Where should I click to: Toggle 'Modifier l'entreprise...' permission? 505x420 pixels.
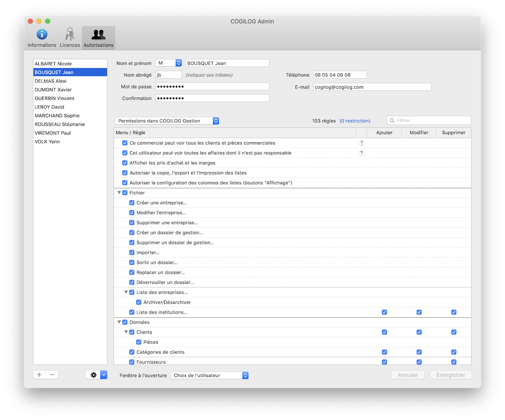pos(132,213)
